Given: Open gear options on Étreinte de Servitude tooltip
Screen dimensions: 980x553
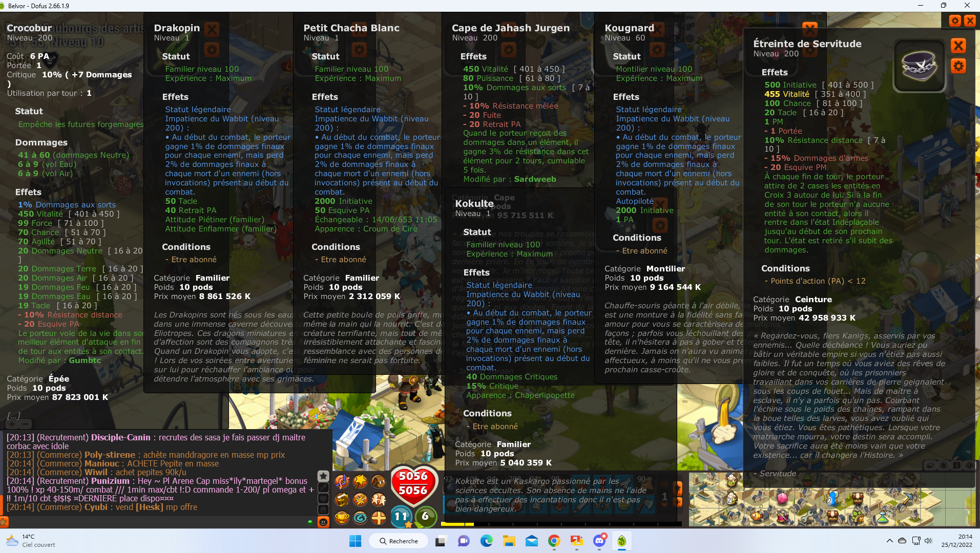Looking at the screenshot, I should coord(958,66).
